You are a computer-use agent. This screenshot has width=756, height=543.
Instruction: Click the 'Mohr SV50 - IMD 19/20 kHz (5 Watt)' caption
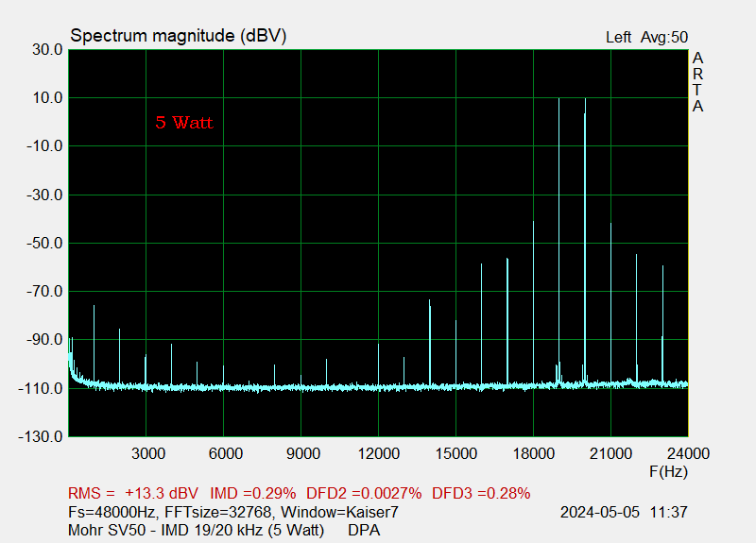coord(197,530)
